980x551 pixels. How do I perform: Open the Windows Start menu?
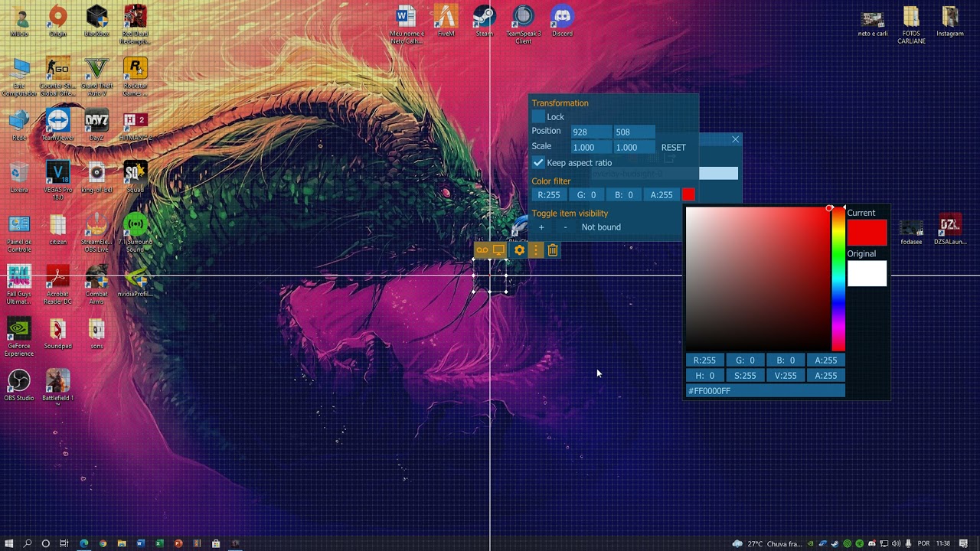[8, 544]
